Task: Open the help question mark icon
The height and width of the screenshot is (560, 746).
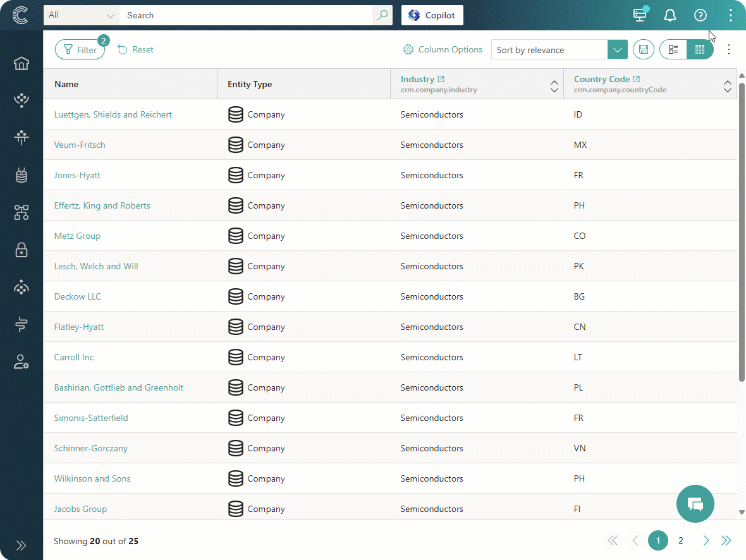Action: click(x=700, y=15)
